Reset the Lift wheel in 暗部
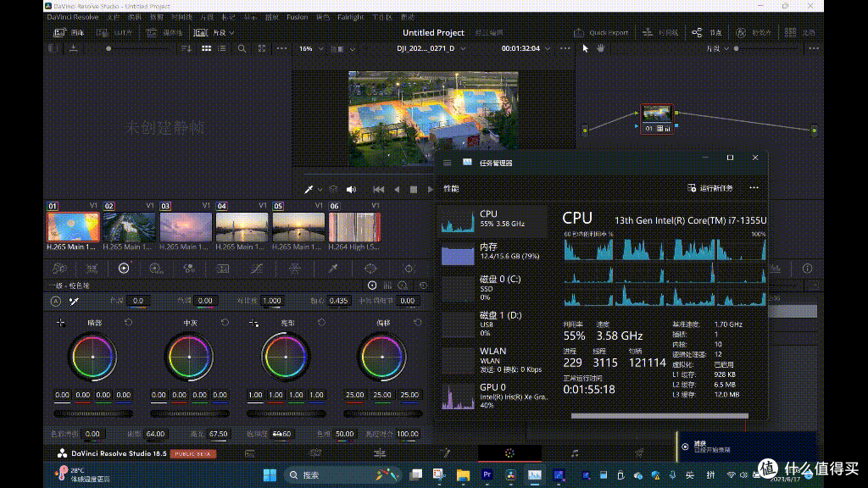This screenshot has height=488, width=868. pyautogui.click(x=129, y=322)
